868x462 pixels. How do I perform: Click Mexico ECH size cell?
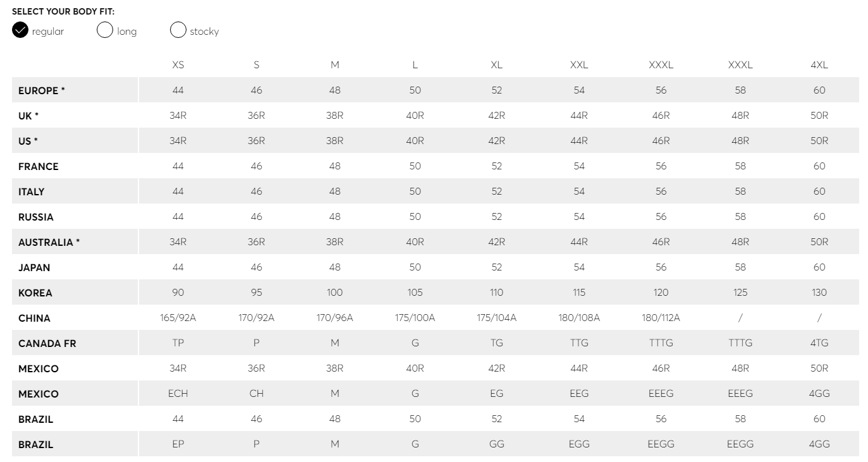coord(178,394)
